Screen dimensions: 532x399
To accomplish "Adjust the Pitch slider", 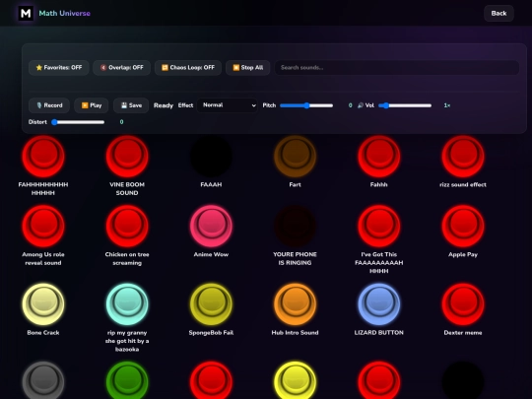I will (306, 105).
